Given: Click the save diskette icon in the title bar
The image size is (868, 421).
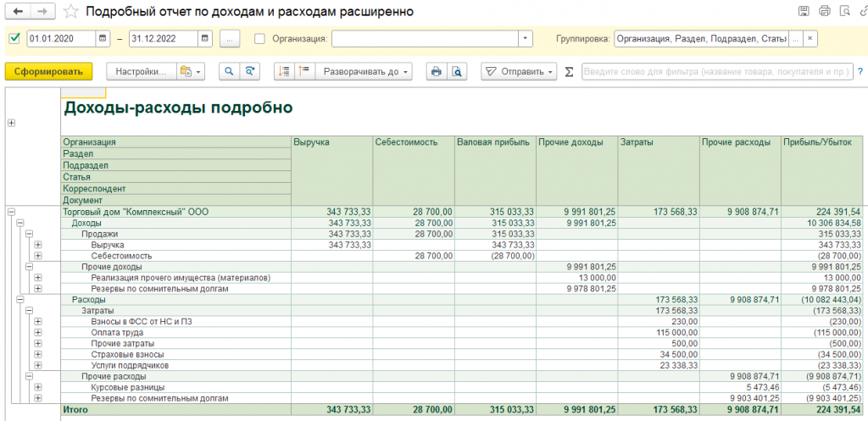Looking at the screenshot, I should 804,11.
